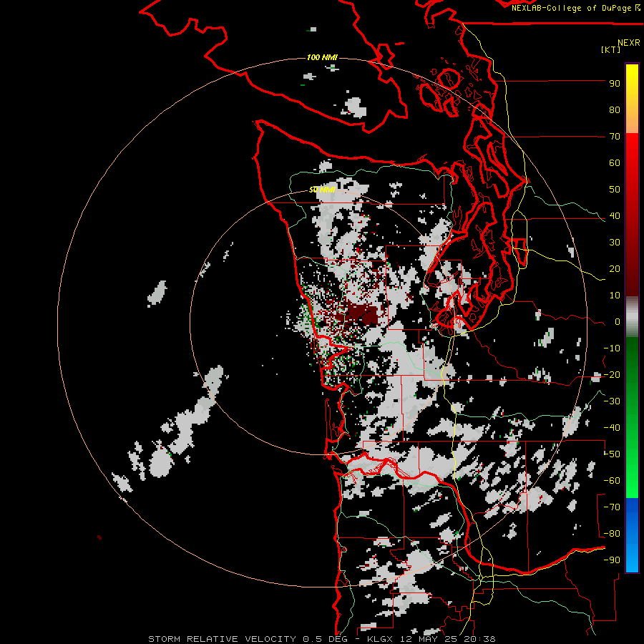Select the -90 knot scale label
The width and height of the screenshot is (644, 644).
(x=612, y=560)
